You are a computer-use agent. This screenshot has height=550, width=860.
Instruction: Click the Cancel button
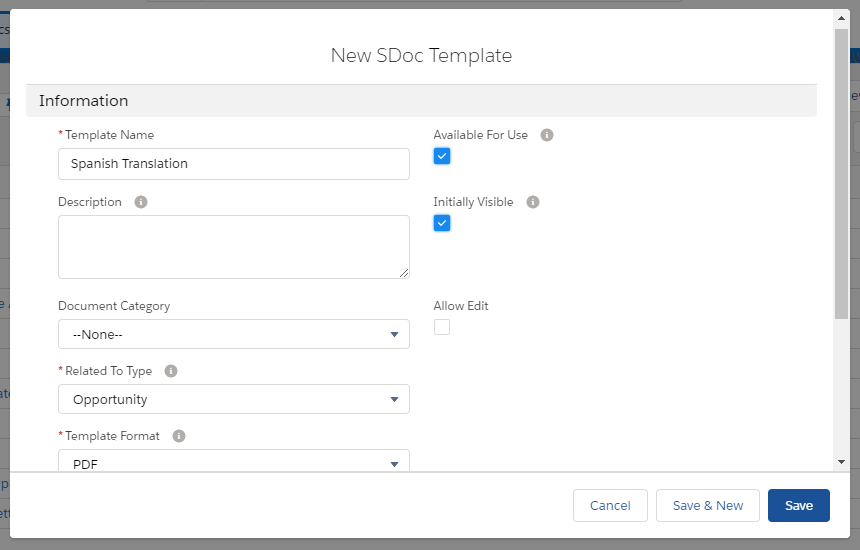[610, 506]
